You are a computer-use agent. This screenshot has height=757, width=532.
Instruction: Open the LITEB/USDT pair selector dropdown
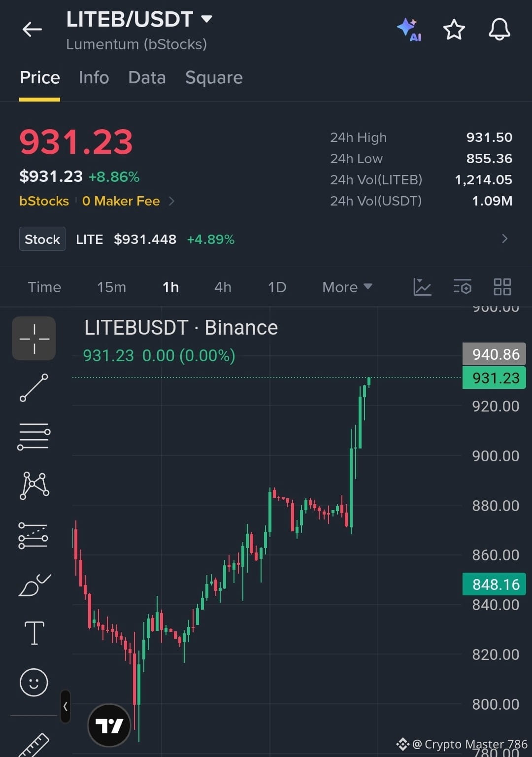point(139,20)
